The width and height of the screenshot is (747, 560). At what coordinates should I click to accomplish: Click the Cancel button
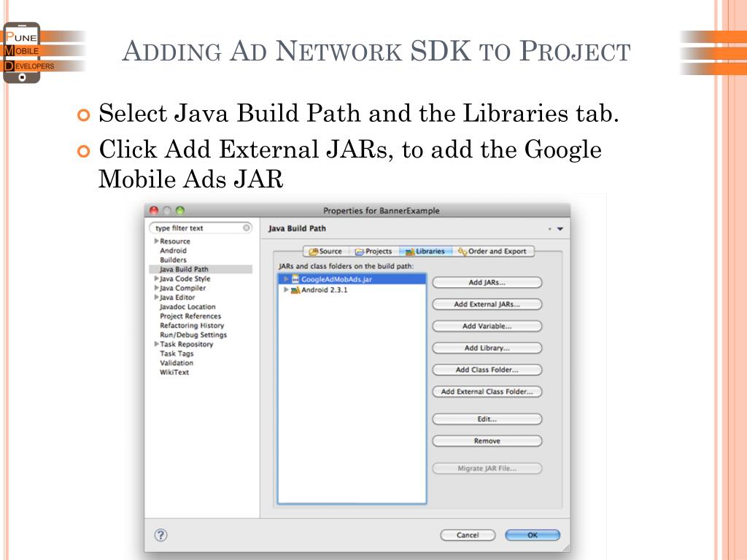[468, 535]
